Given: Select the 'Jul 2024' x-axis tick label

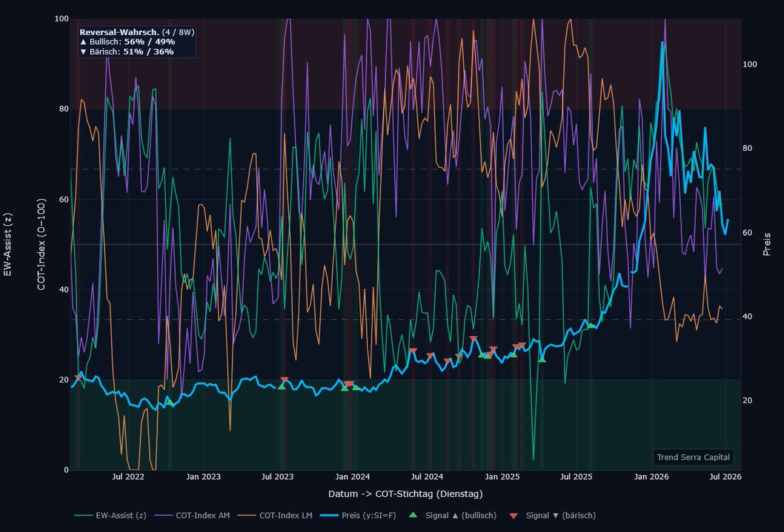Looking at the screenshot, I should point(427,477).
